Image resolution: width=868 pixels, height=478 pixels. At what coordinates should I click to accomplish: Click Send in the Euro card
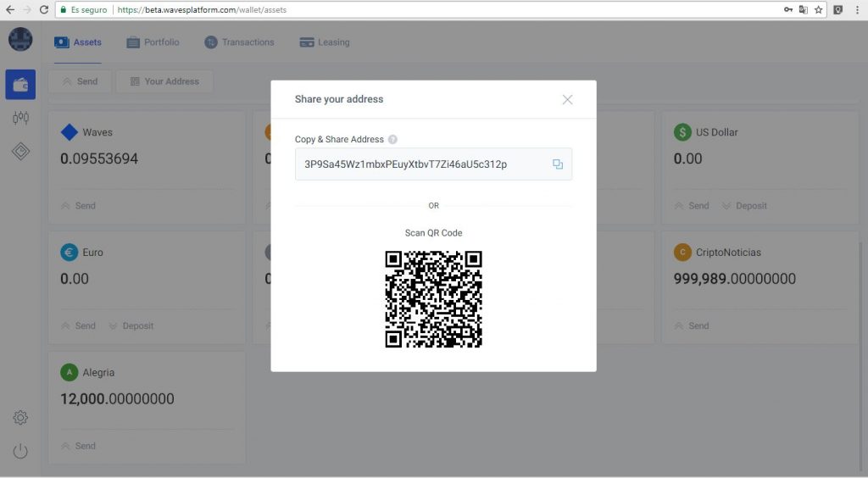pyautogui.click(x=78, y=325)
